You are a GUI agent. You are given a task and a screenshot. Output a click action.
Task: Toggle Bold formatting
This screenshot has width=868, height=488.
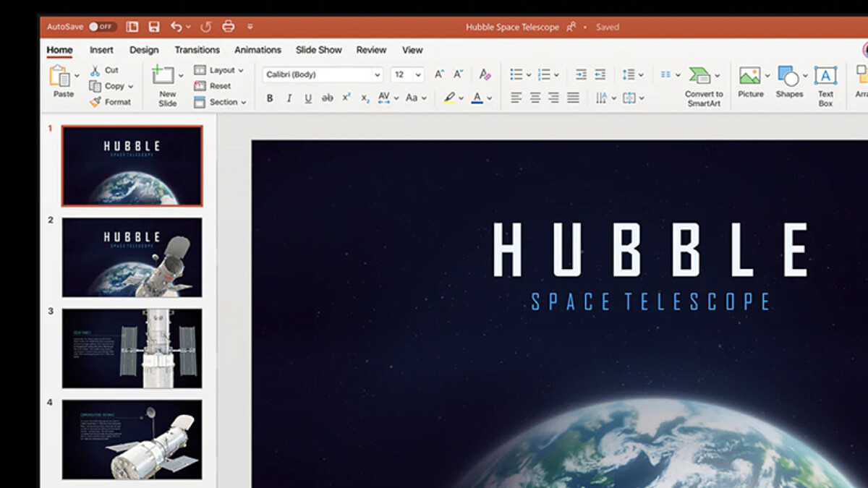point(270,98)
